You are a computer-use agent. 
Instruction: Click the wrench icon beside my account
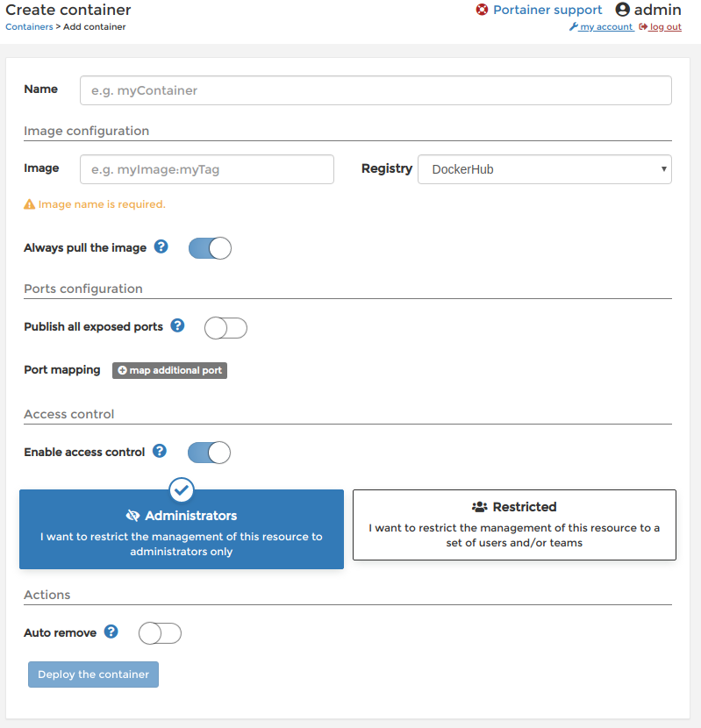coord(573,27)
